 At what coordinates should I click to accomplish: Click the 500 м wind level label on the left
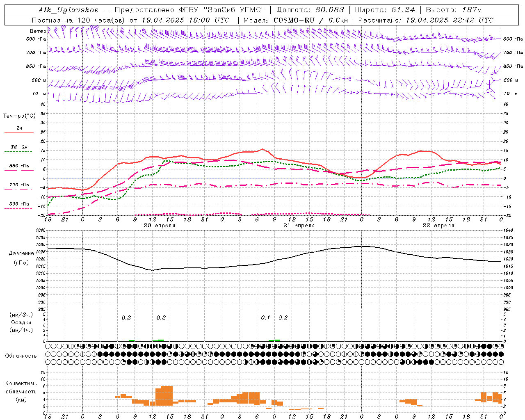coord(39,80)
